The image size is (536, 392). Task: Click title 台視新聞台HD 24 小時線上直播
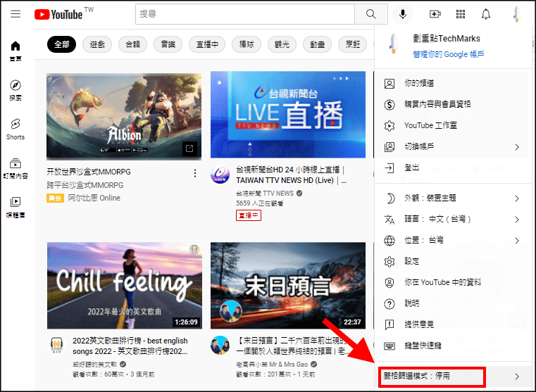[292, 175]
